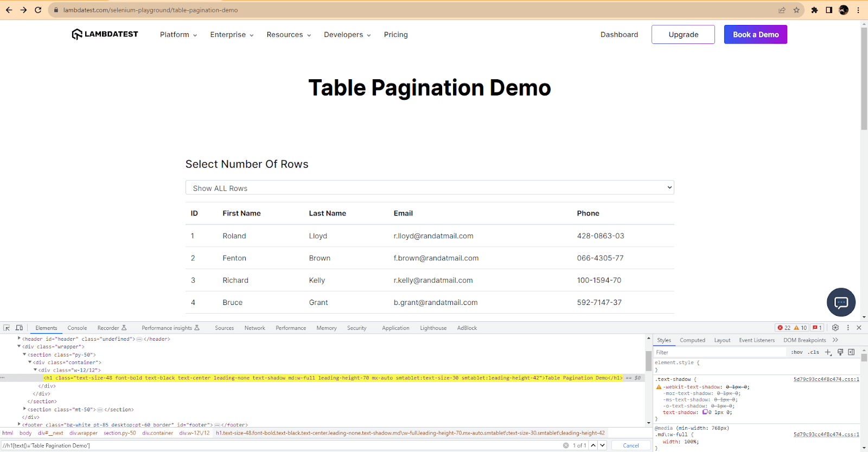Activate the inspect element picker icon

tap(7, 328)
